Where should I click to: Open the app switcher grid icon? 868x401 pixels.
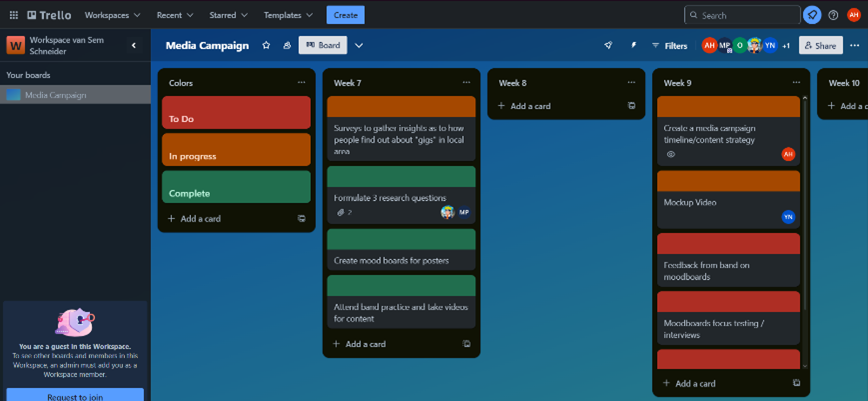click(x=12, y=15)
